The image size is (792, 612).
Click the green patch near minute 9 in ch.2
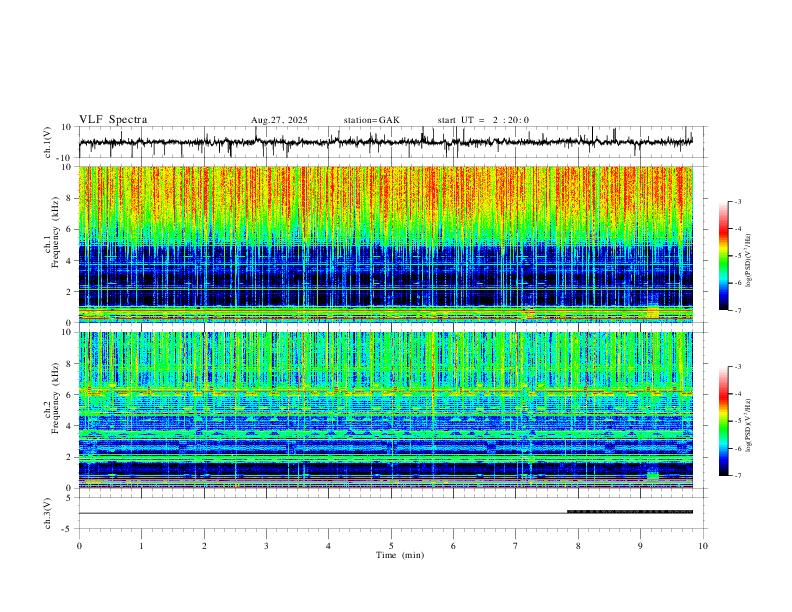(x=653, y=475)
